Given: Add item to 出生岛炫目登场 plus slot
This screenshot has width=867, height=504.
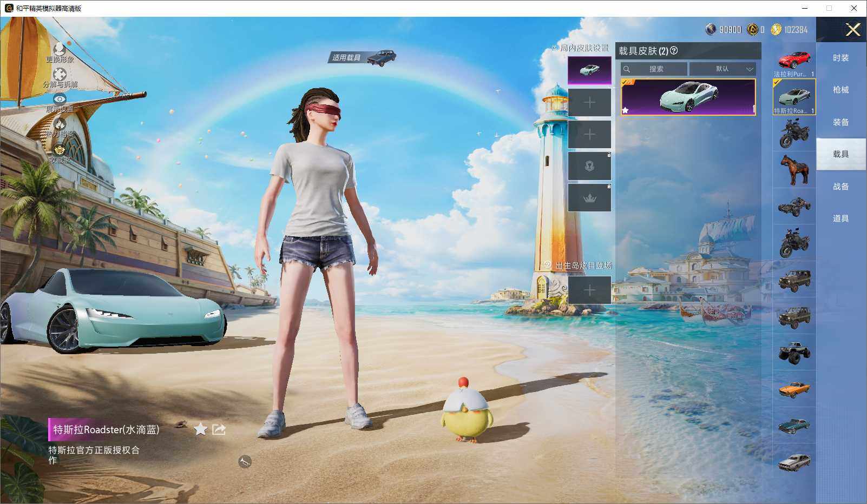Looking at the screenshot, I should pyautogui.click(x=589, y=290).
